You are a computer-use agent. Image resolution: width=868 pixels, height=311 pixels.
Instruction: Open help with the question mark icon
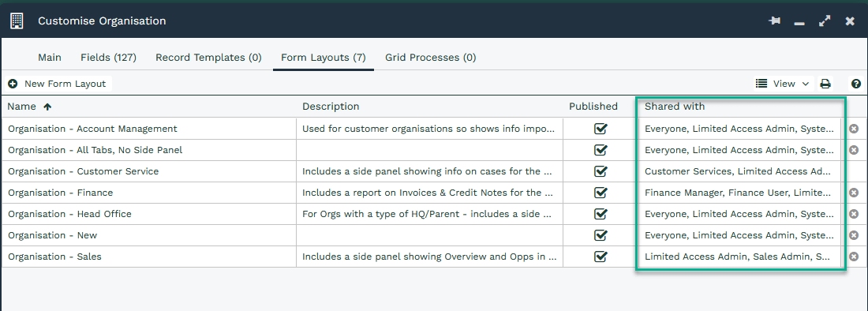point(856,84)
